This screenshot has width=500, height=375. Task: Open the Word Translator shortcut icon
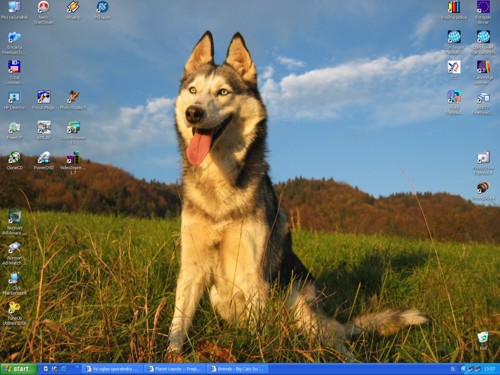pos(454,97)
